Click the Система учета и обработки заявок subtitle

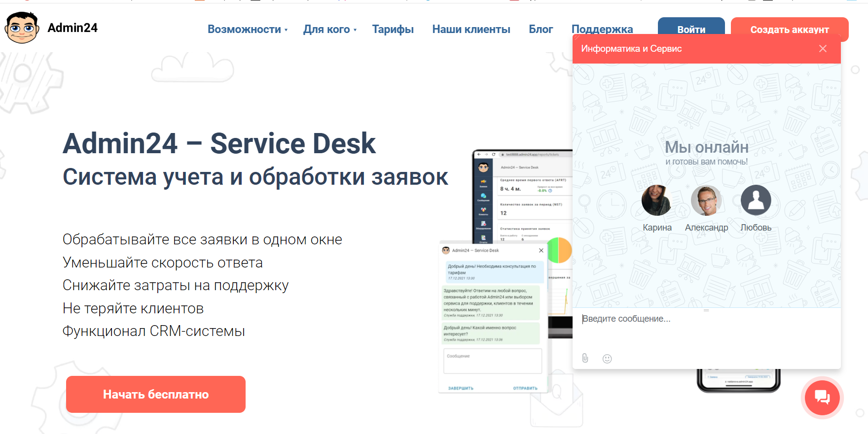(x=255, y=177)
